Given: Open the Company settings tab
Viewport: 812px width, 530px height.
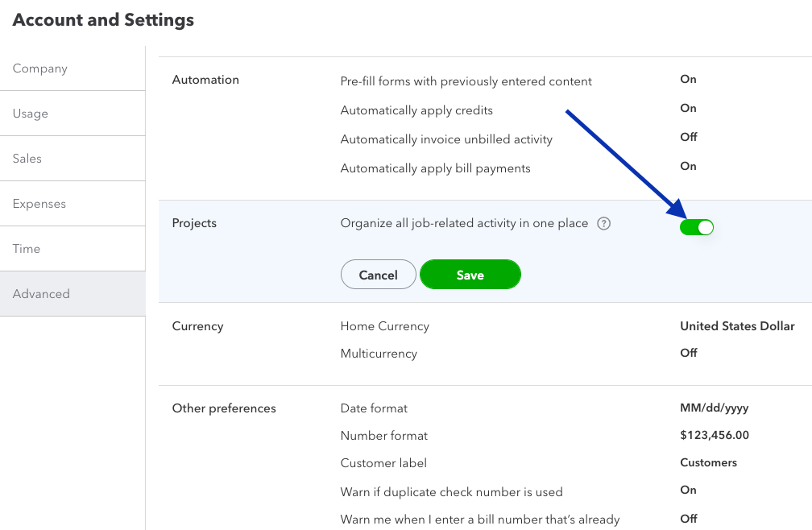Looking at the screenshot, I should [40, 68].
